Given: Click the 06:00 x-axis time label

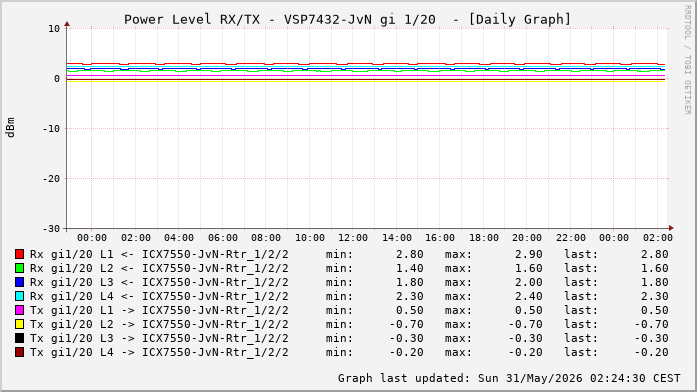Looking at the screenshot, I should tap(223, 238).
